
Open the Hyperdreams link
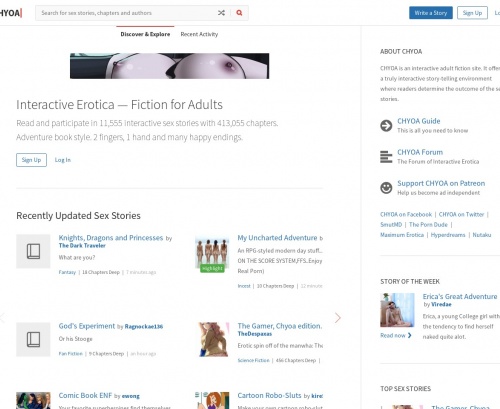(448, 235)
